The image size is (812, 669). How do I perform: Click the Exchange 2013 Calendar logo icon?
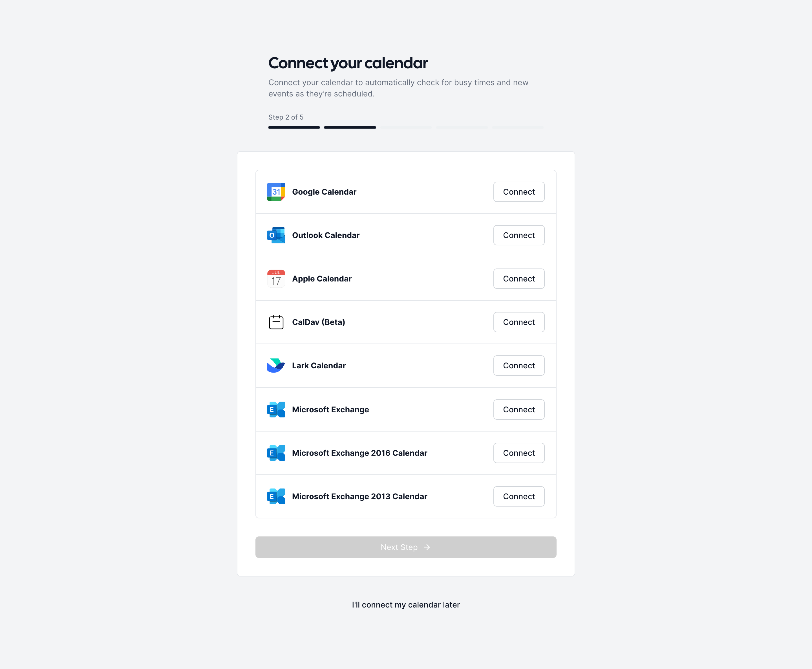click(x=276, y=496)
